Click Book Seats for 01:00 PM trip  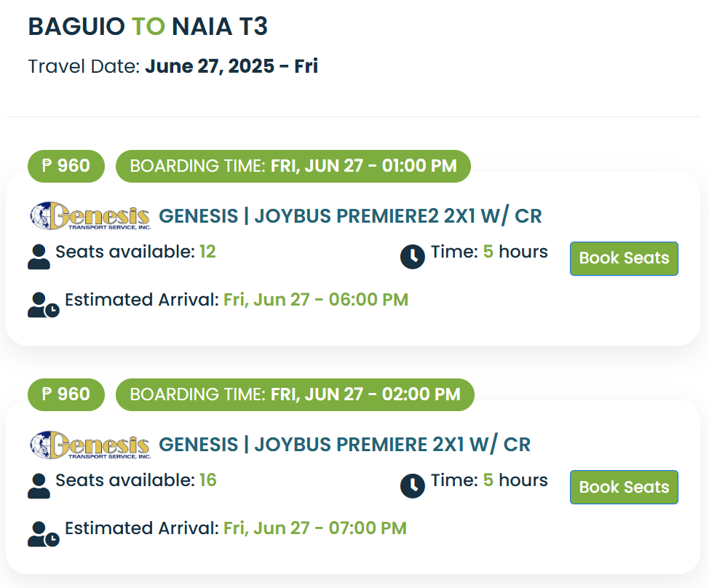click(x=624, y=258)
